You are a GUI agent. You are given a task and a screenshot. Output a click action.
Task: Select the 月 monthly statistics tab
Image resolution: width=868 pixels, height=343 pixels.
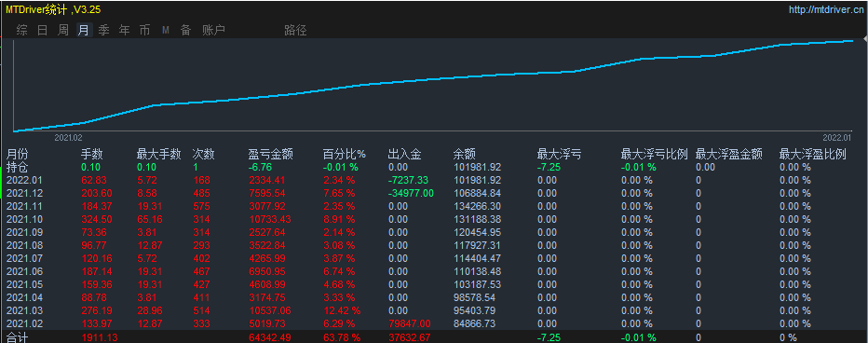click(x=84, y=31)
